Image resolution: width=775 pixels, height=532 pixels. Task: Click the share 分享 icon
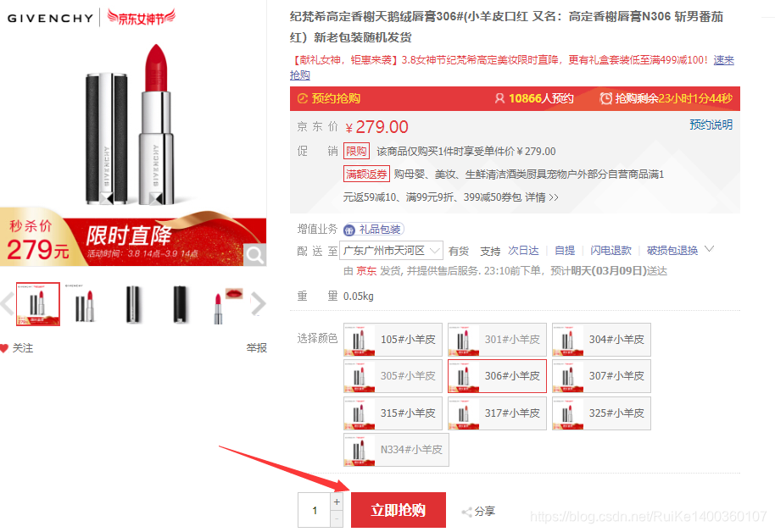466,512
